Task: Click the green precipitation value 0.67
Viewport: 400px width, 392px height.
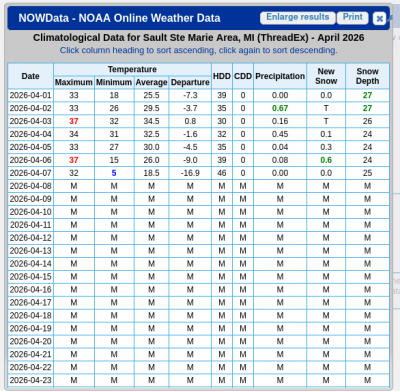Action: pos(280,108)
